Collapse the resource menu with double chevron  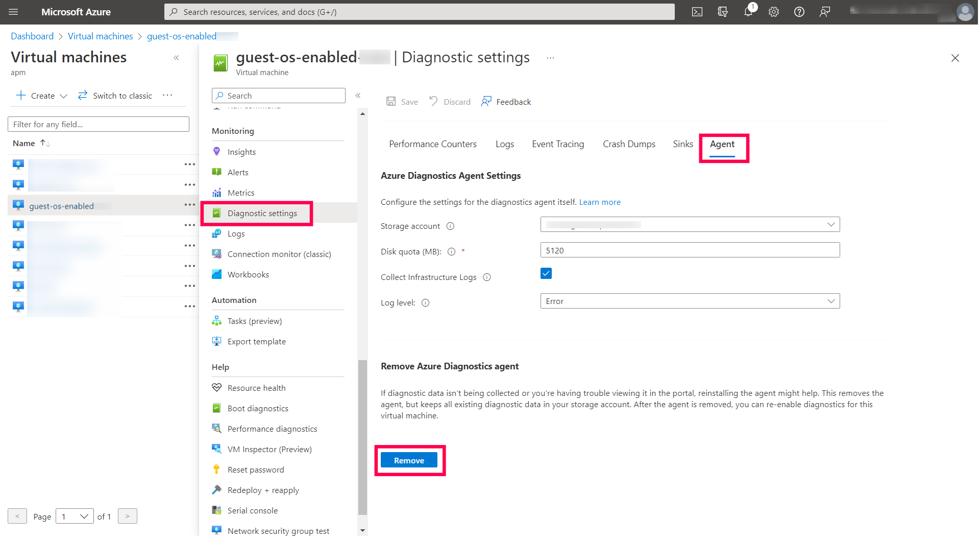[x=358, y=96]
